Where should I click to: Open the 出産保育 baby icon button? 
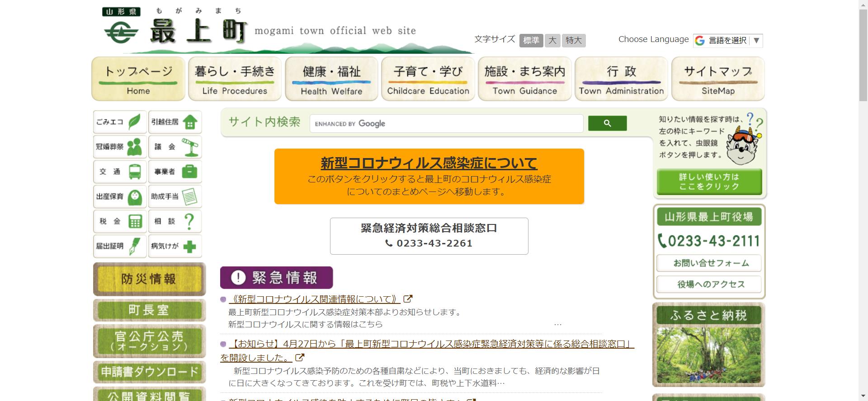coord(120,196)
